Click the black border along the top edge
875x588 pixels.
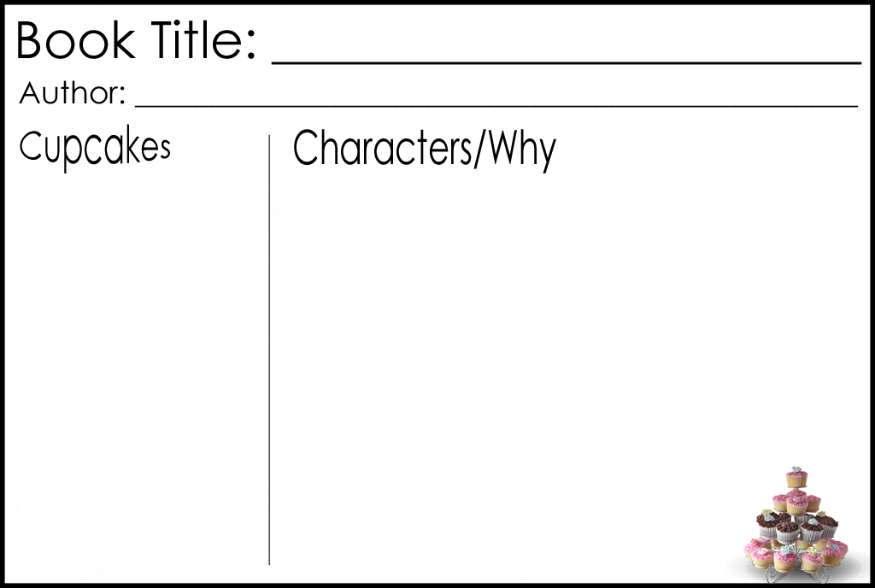[437, 3]
